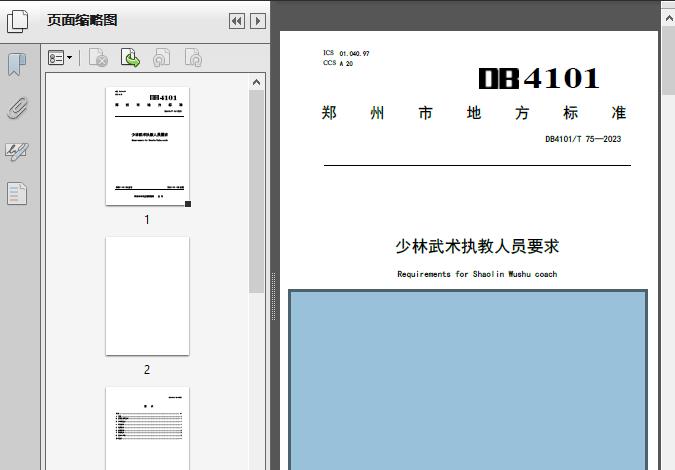Image resolution: width=675 pixels, height=470 pixels.
Task: Click the panel splitter grip handle
Action: pyautogui.click(x=273, y=296)
